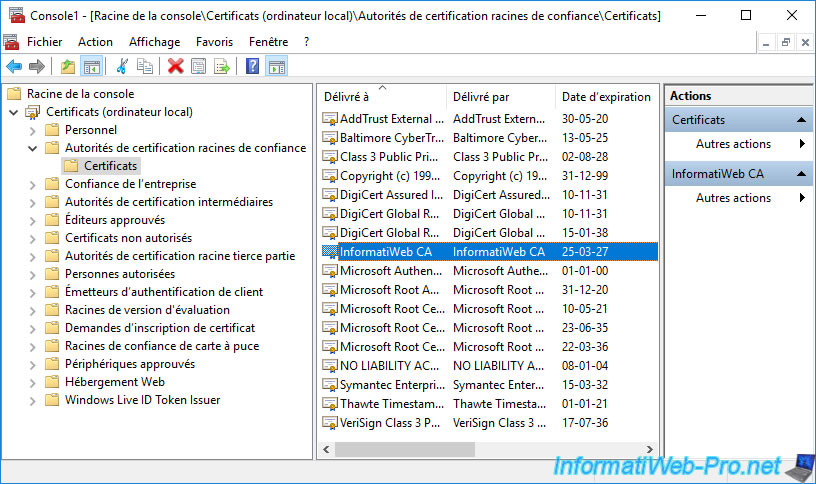The image size is (816, 484).
Task: Click the Forward arrow toolbar icon
Action: 37,67
